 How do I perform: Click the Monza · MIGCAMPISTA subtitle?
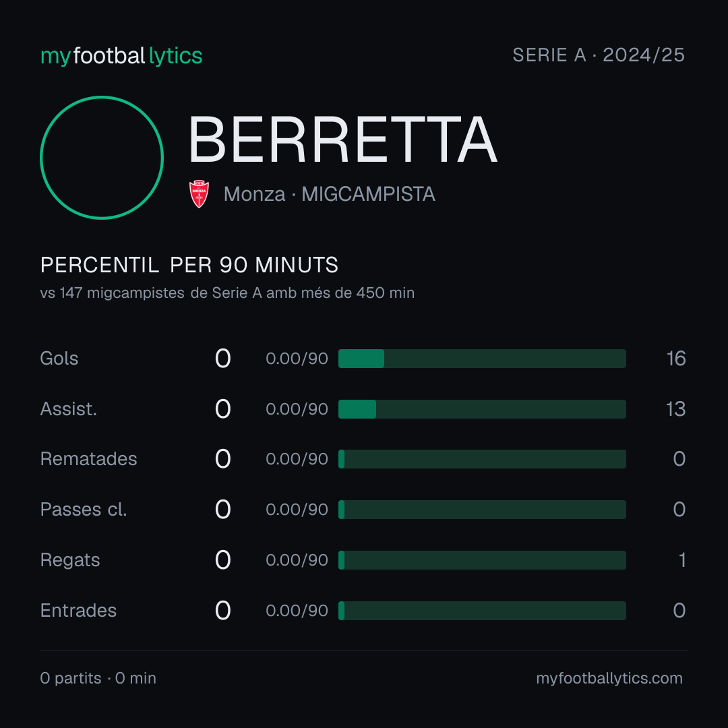[329, 194]
